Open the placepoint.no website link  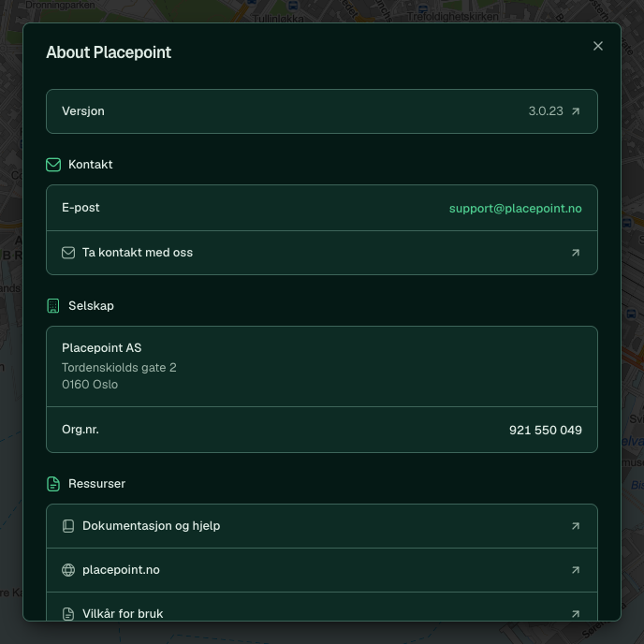[x=322, y=570]
